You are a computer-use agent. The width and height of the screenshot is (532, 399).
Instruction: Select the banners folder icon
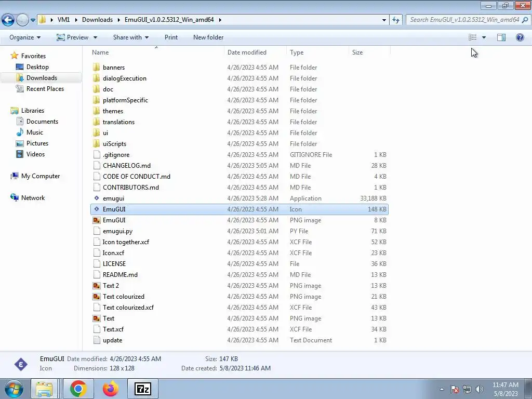click(x=96, y=67)
